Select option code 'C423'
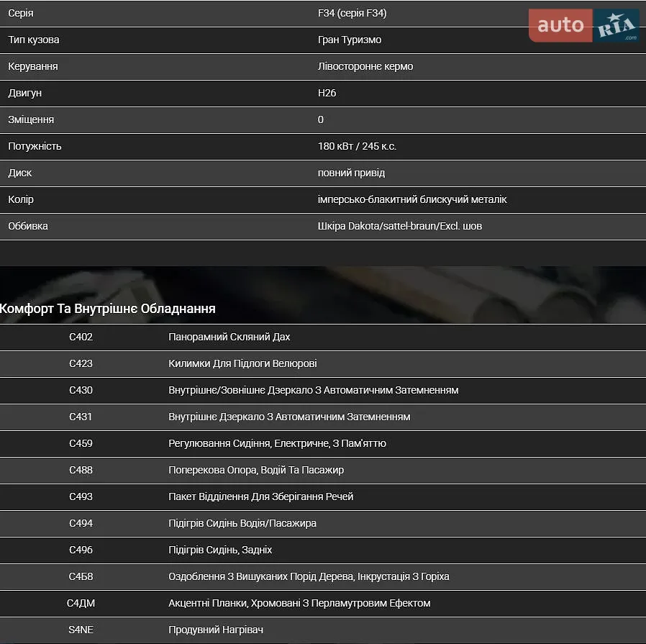 (81, 363)
